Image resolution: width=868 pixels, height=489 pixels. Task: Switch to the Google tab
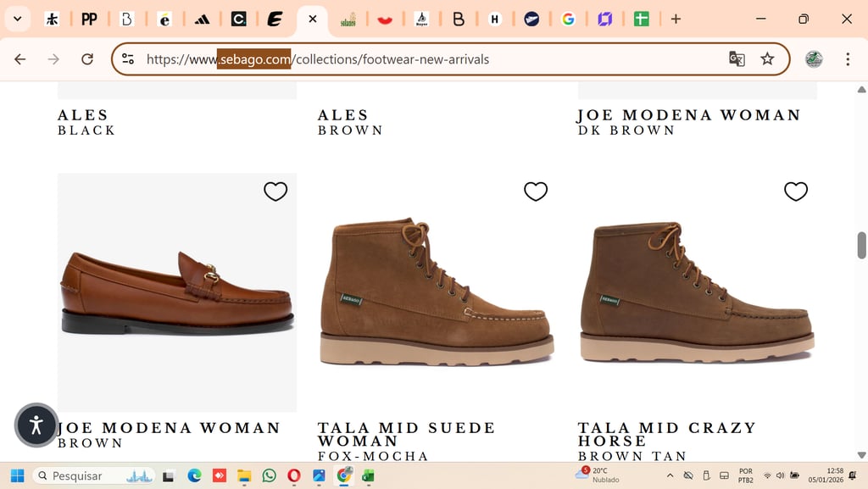pos(568,19)
